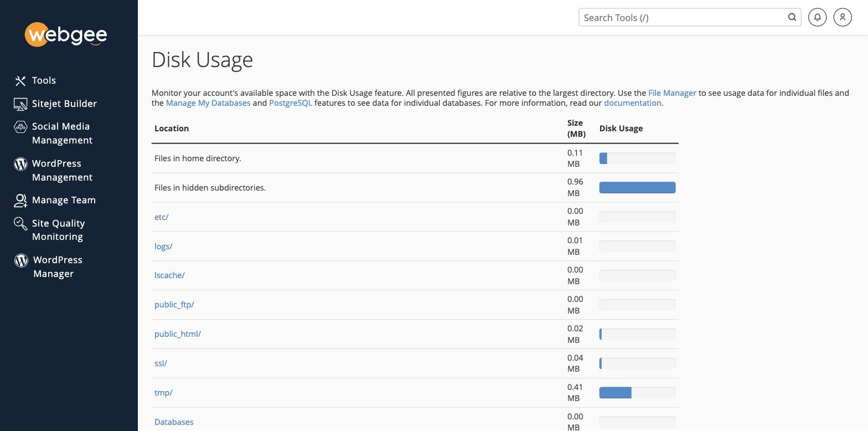Open Tools in the sidebar
The height and width of the screenshot is (431, 868).
pyautogui.click(x=44, y=80)
